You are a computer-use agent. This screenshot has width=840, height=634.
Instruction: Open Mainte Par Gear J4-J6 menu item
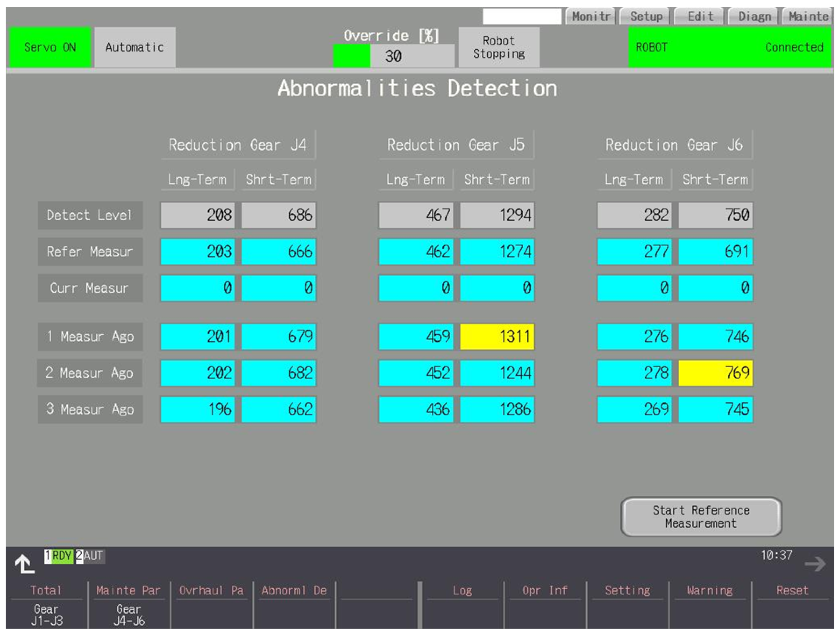[x=129, y=605]
